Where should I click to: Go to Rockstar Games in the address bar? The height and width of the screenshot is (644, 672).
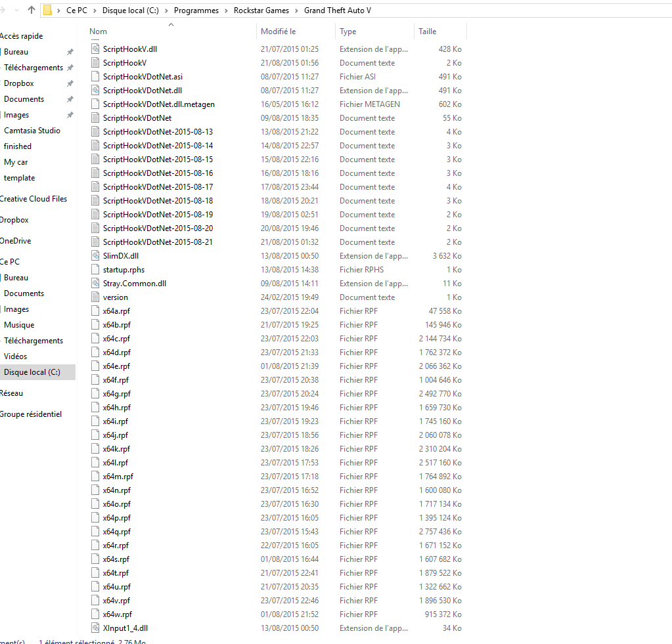click(x=261, y=11)
